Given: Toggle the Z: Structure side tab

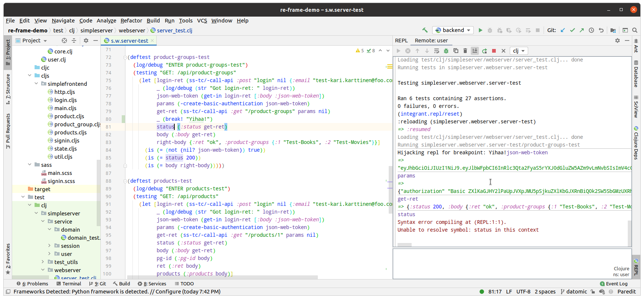Looking at the screenshot, I should [x=8, y=89].
